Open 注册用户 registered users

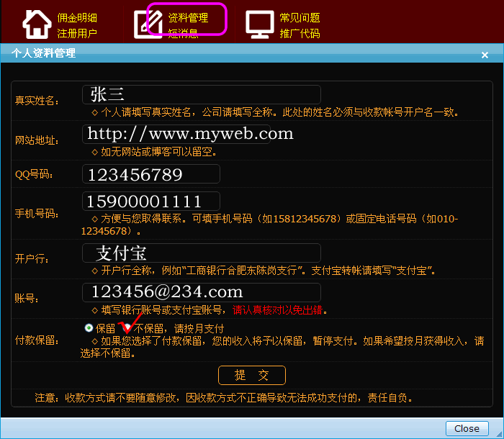(77, 33)
